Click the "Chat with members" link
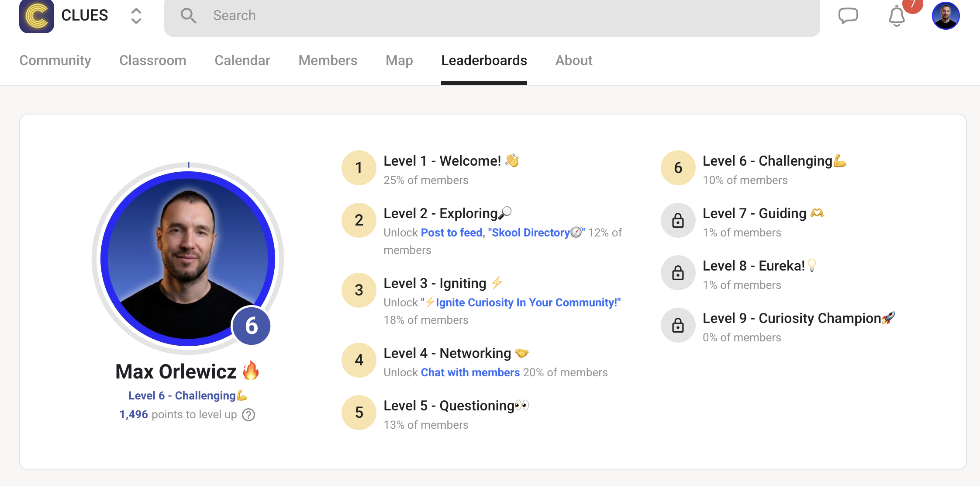Image resolution: width=980 pixels, height=486 pixels. [x=470, y=372]
